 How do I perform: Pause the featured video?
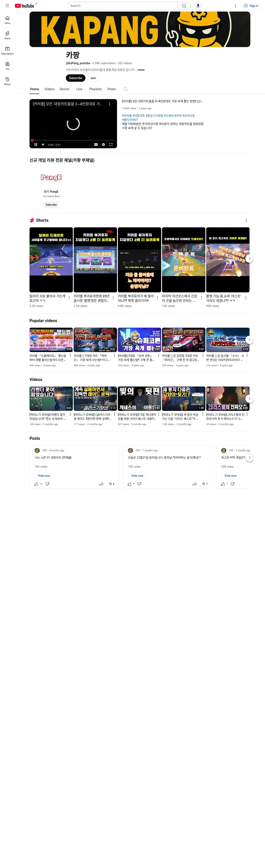(x=36, y=145)
